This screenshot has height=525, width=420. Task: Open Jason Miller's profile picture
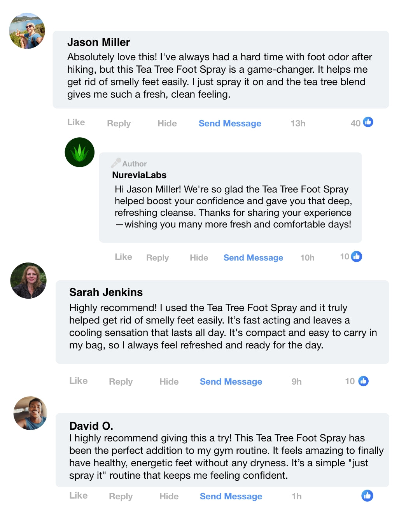click(27, 31)
